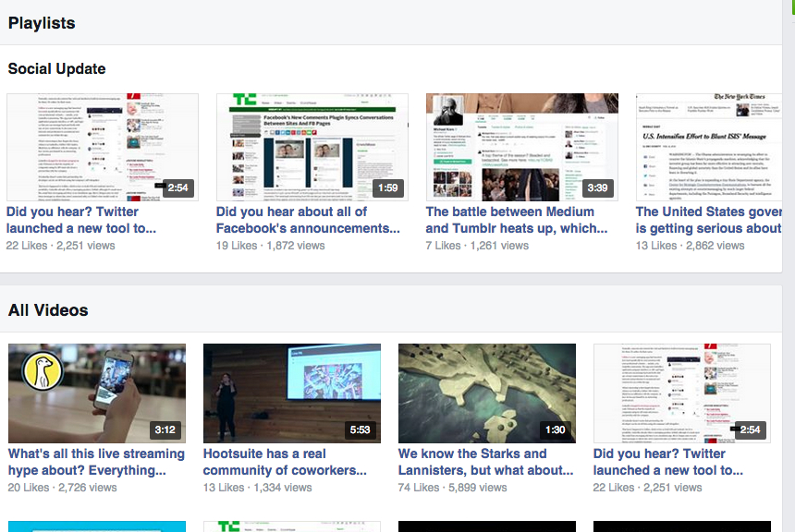This screenshot has height=532, width=795.
Task: Click "Did you hear about all of Facebook's announcements" title
Action: (308, 220)
